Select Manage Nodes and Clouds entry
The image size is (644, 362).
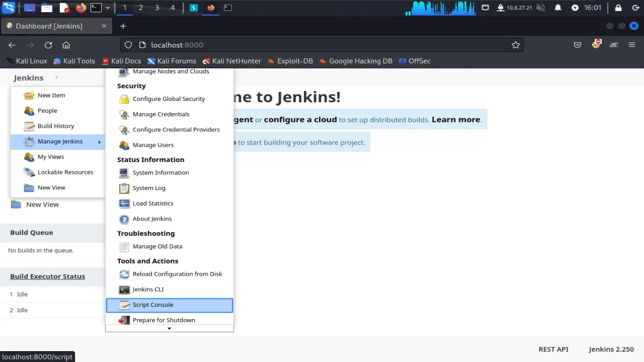click(169, 72)
